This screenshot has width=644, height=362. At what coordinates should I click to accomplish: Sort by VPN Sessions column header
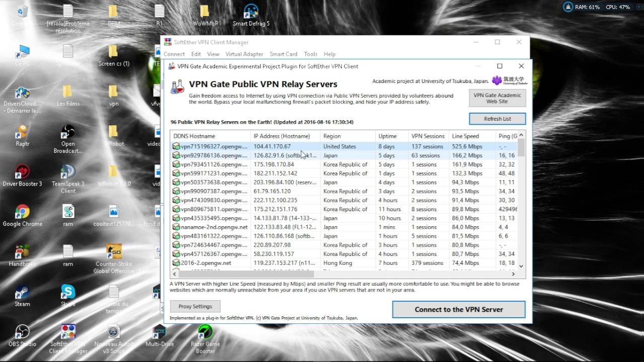(429, 136)
